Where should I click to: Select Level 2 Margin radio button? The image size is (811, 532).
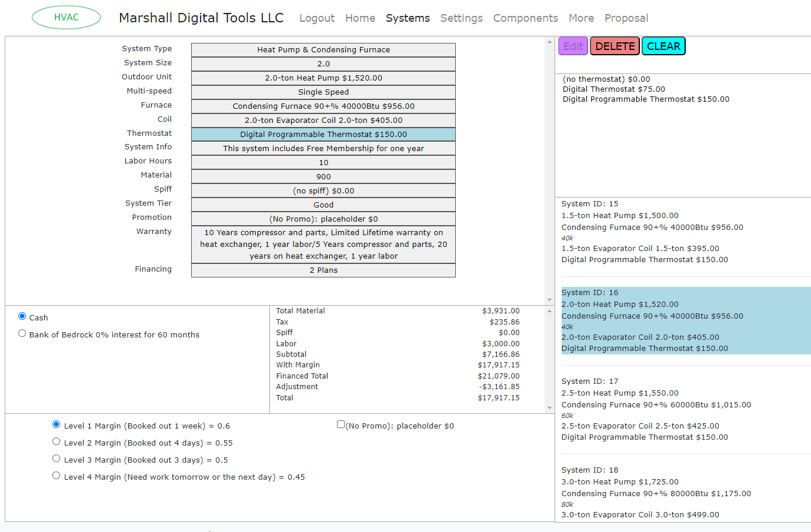click(x=56, y=441)
